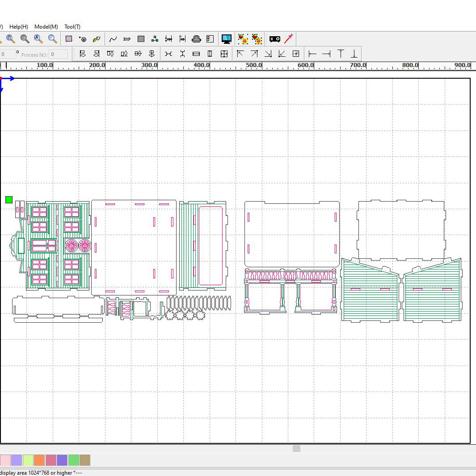Open the Model(M) menu
The width and height of the screenshot is (476, 476).
pos(46,26)
